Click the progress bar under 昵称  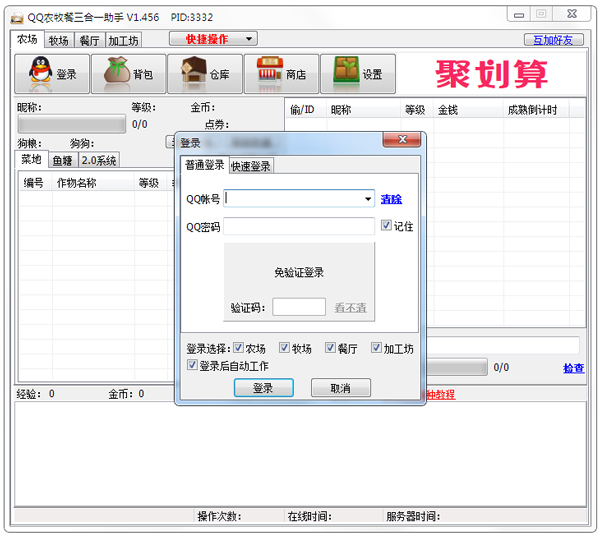coord(72,124)
